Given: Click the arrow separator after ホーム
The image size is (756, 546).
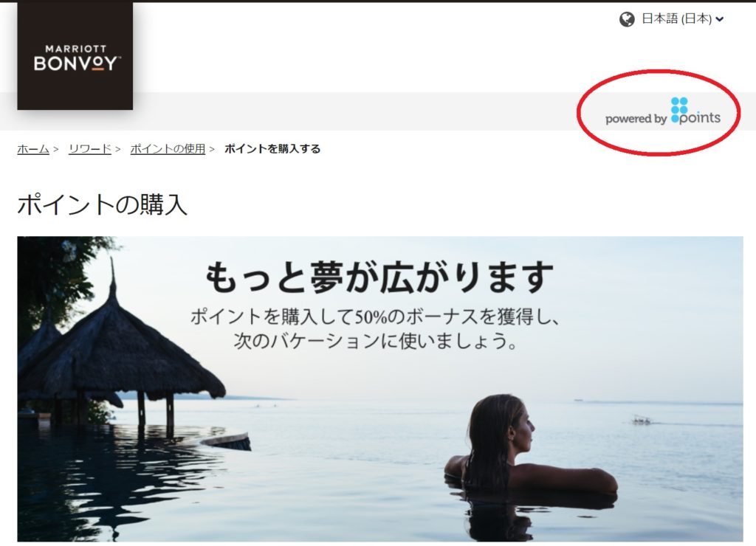Looking at the screenshot, I should pyautogui.click(x=56, y=149).
